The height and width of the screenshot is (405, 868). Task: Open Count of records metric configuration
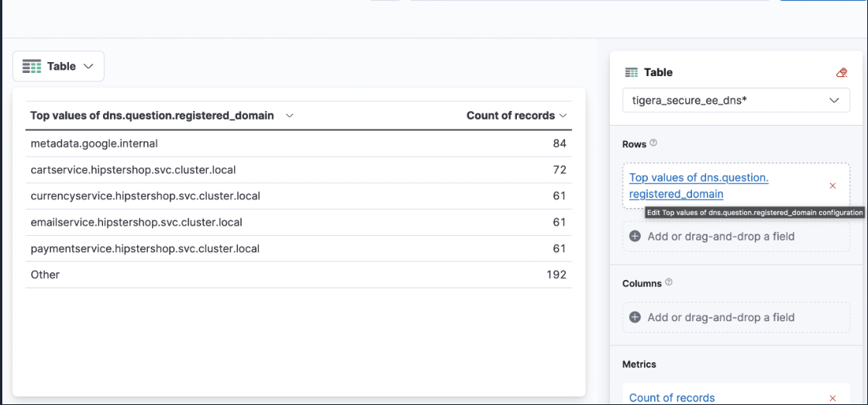pos(672,398)
